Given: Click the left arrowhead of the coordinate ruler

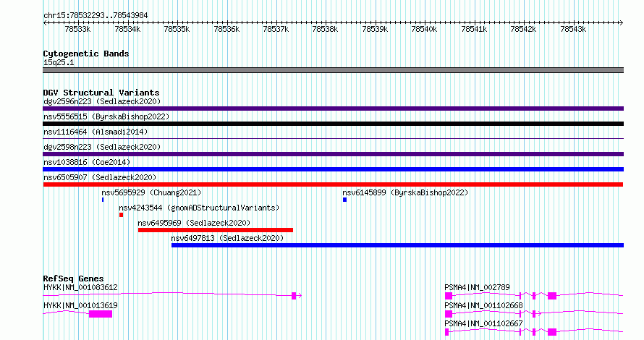Looking at the screenshot, I should pos(45,23).
